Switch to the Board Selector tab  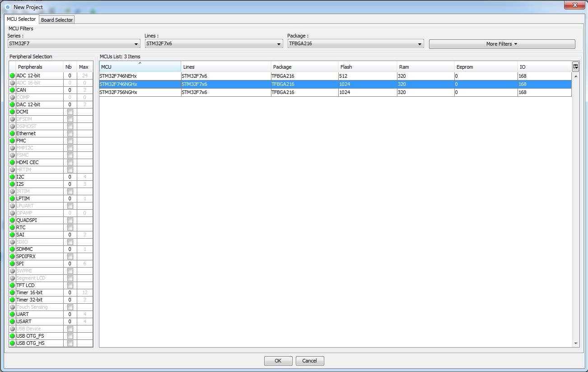coord(56,20)
